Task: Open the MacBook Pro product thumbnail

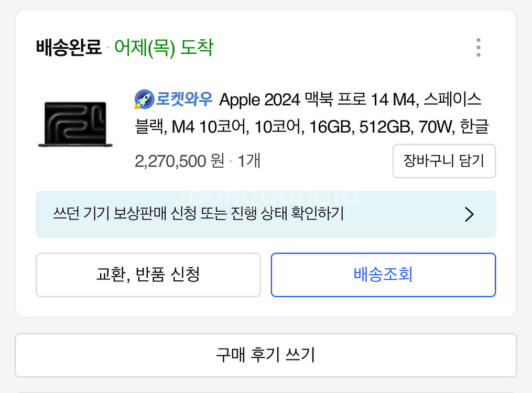Action: (x=73, y=124)
